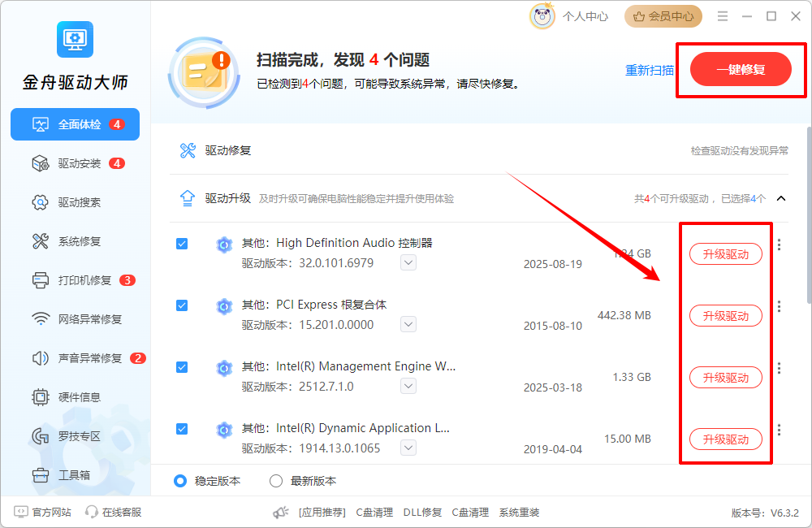This screenshot has width=812, height=528.
Task: Click the megaphone announcement icon
Action: tap(281, 513)
